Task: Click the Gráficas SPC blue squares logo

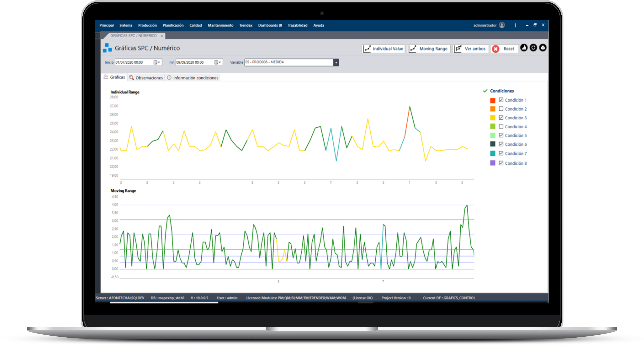Action: (x=107, y=48)
